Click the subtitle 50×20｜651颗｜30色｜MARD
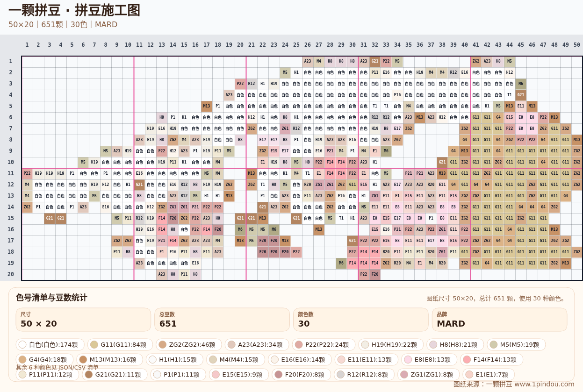This screenshot has width=583, height=392. [x=63, y=24]
